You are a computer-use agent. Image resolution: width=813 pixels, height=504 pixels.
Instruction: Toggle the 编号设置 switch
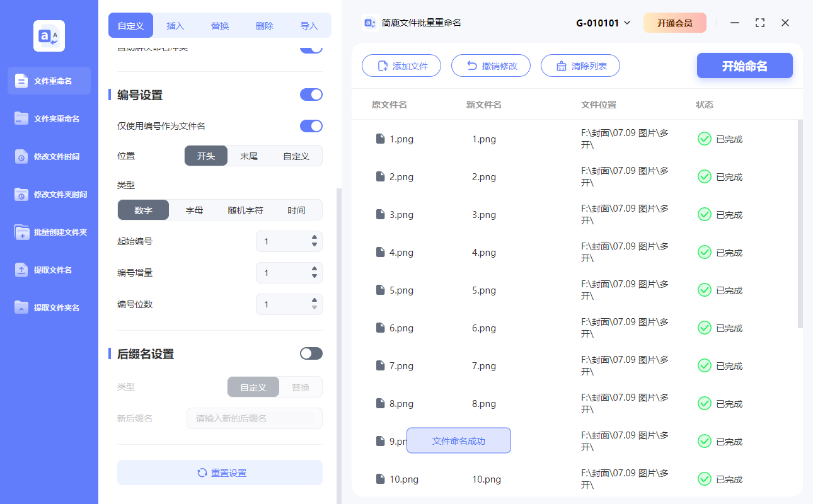(x=311, y=94)
